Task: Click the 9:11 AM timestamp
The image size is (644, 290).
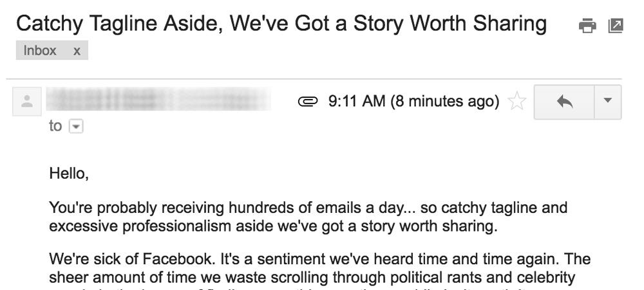Action: pos(357,101)
